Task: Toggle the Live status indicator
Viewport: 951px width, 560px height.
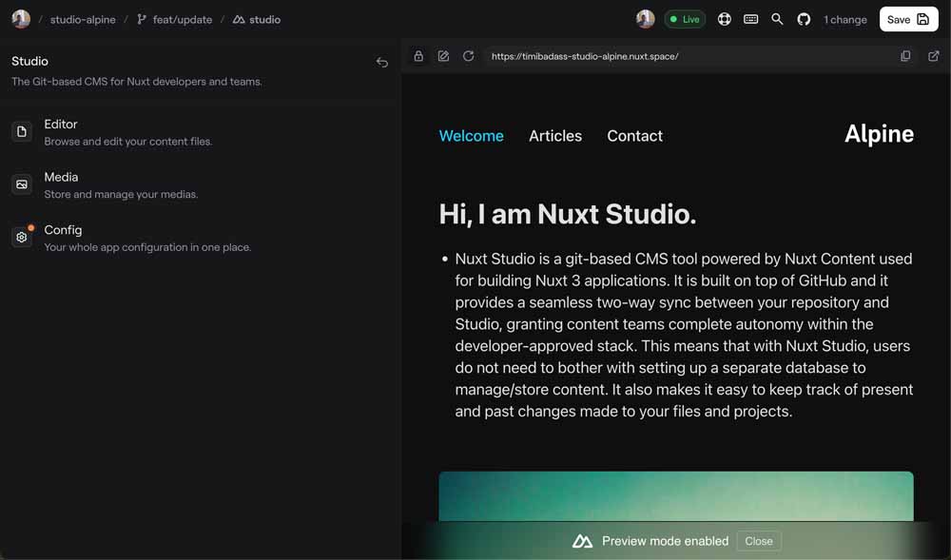Action: point(684,18)
